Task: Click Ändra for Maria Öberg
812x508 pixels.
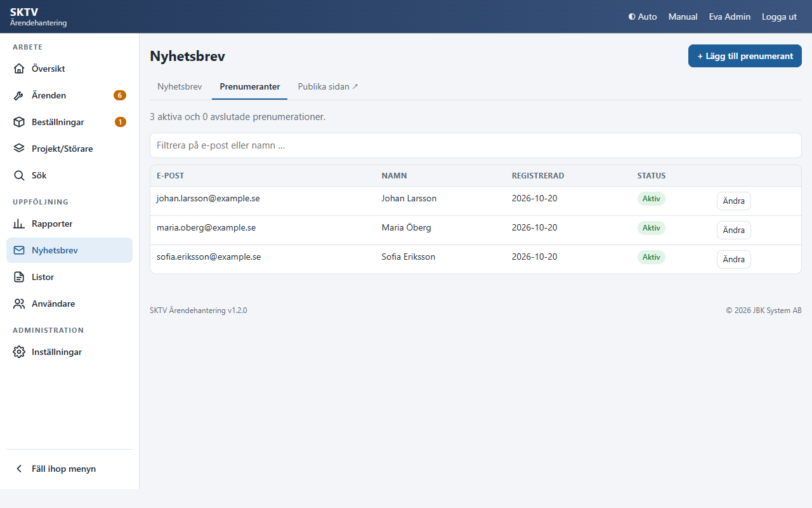Action: pyautogui.click(x=734, y=230)
